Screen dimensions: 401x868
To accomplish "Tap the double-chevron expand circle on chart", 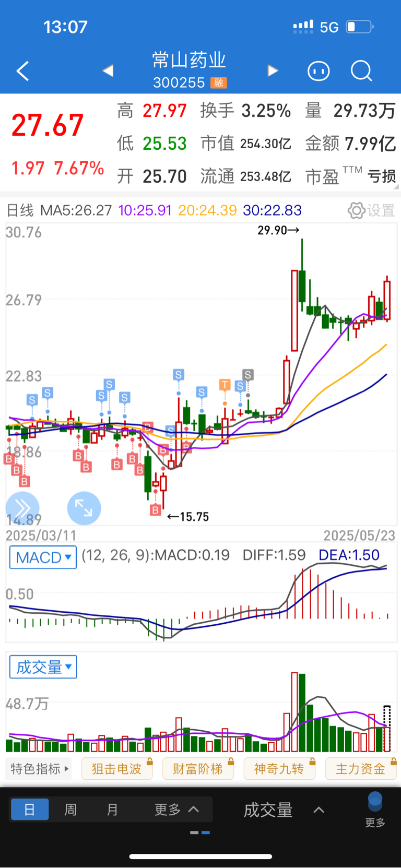I will click(22, 508).
